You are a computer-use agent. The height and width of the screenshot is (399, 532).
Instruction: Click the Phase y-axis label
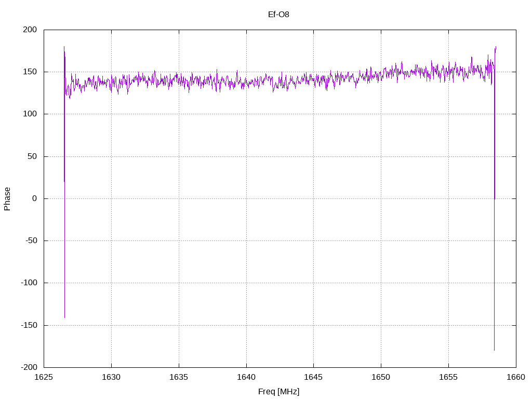7,199
